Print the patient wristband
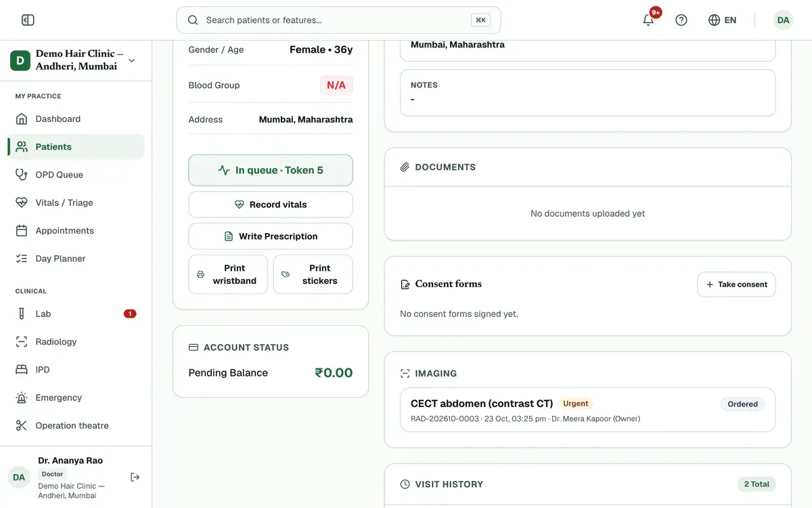Viewport: 812px width, 508px height. (x=228, y=274)
